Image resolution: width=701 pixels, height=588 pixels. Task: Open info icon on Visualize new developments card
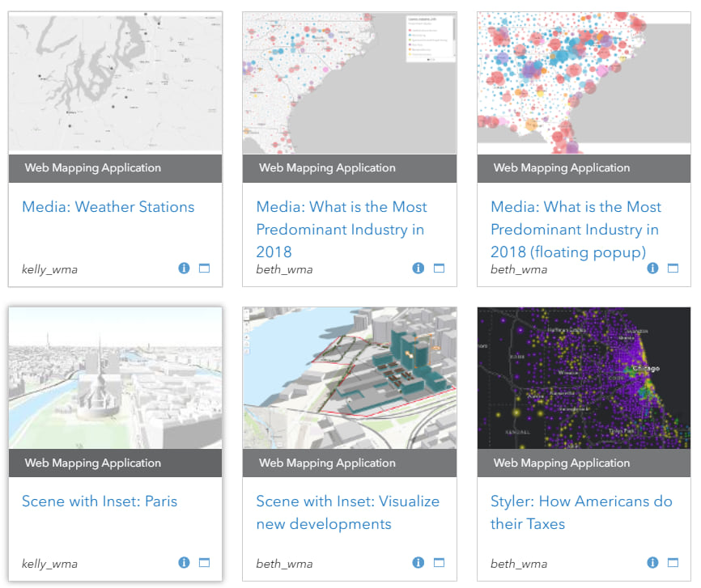(x=418, y=563)
